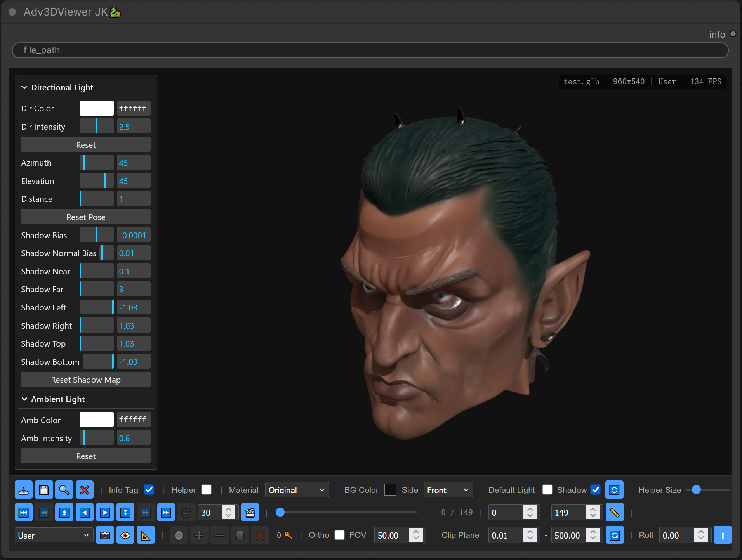Click the camera screenshot icon
This screenshot has height=560, width=742.
coord(105,536)
